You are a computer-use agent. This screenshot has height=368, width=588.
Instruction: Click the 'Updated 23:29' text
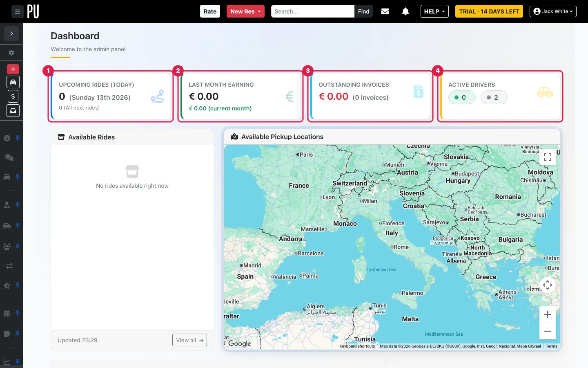(x=78, y=340)
